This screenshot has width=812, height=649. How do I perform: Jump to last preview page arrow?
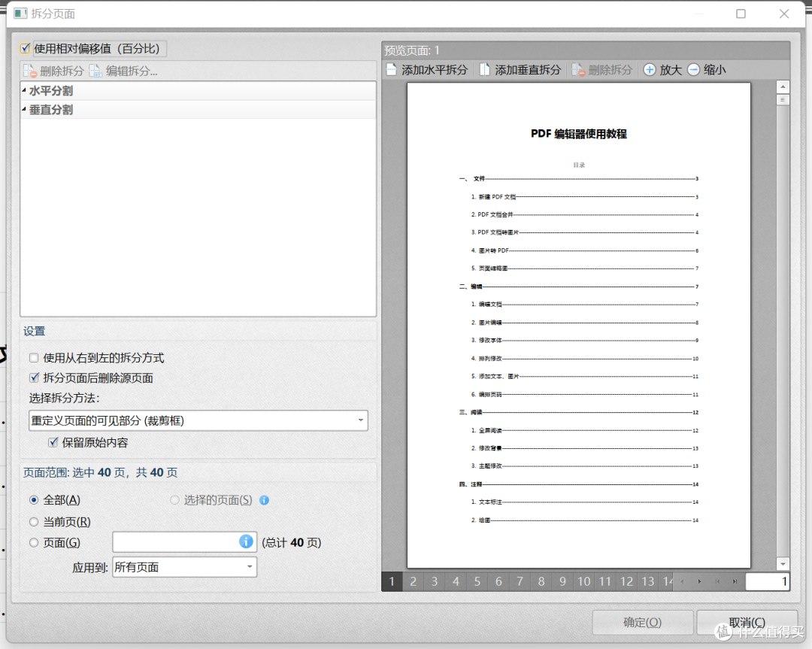click(x=735, y=581)
